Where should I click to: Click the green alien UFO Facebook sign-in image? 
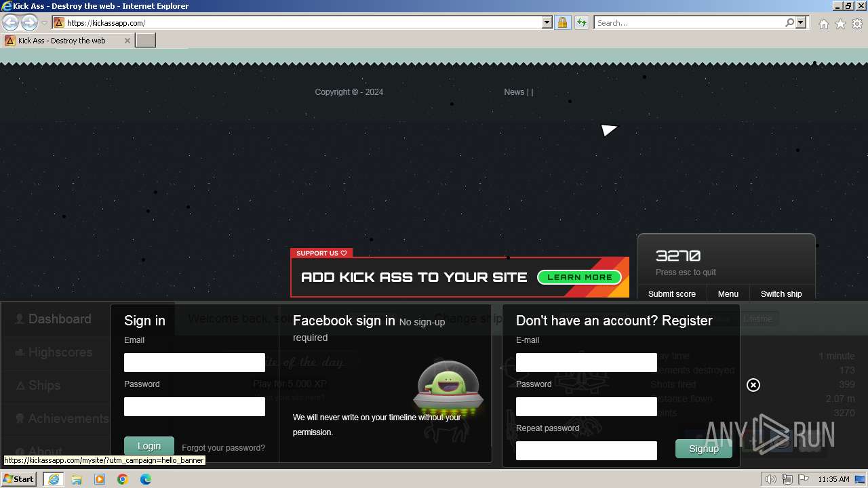click(x=448, y=387)
